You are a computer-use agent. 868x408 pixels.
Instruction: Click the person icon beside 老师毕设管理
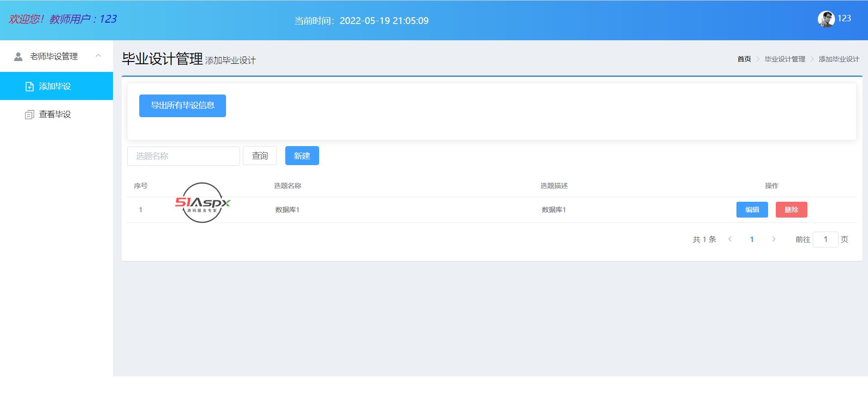click(x=18, y=57)
